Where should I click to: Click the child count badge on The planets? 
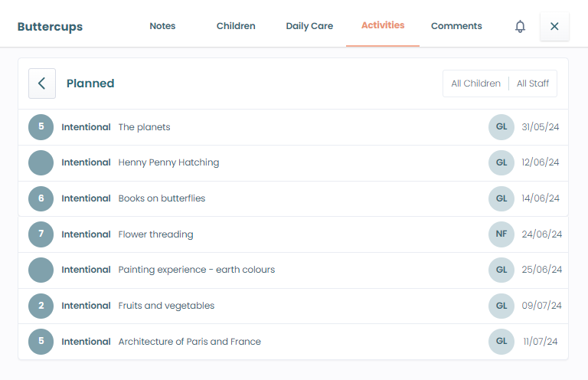tap(41, 127)
